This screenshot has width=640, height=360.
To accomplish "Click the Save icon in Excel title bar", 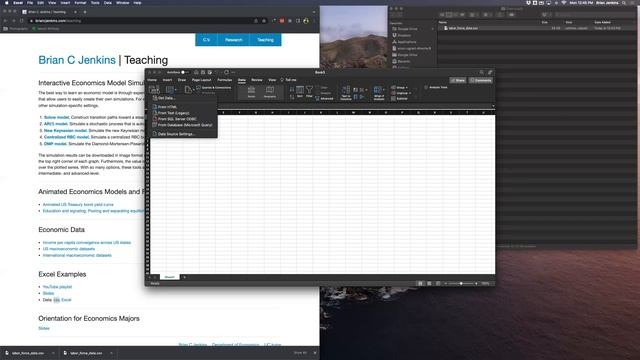I will coord(203,72).
